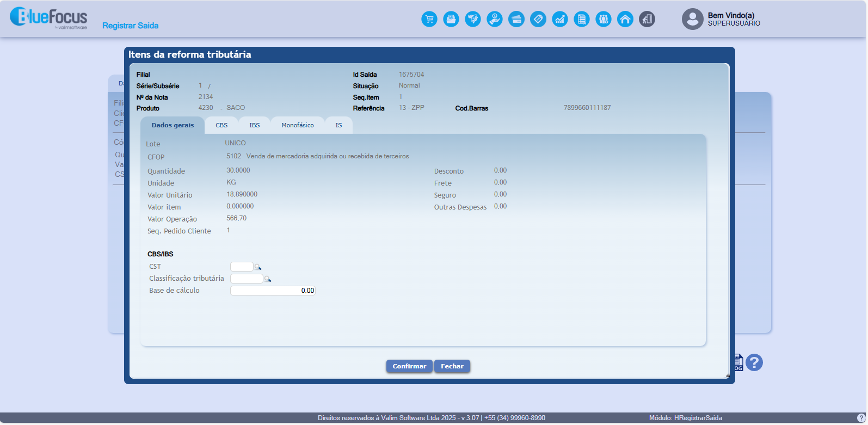Click the CFOP description text
The height and width of the screenshot is (425, 868).
(328, 156)
